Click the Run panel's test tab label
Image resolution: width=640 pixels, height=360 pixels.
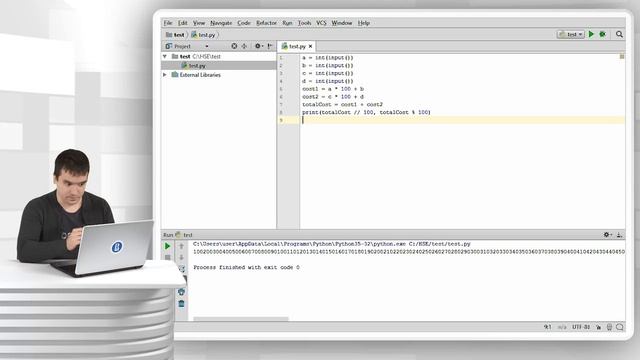coord(185,235)
